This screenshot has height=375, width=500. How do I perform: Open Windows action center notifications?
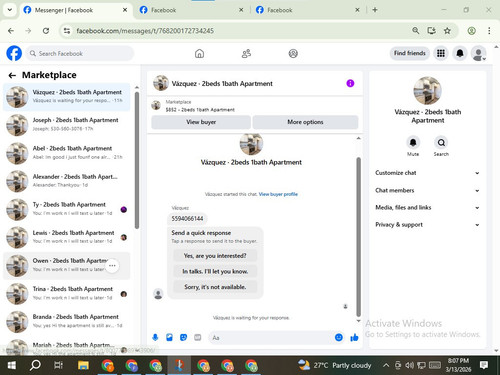click(x=484, y=365)
